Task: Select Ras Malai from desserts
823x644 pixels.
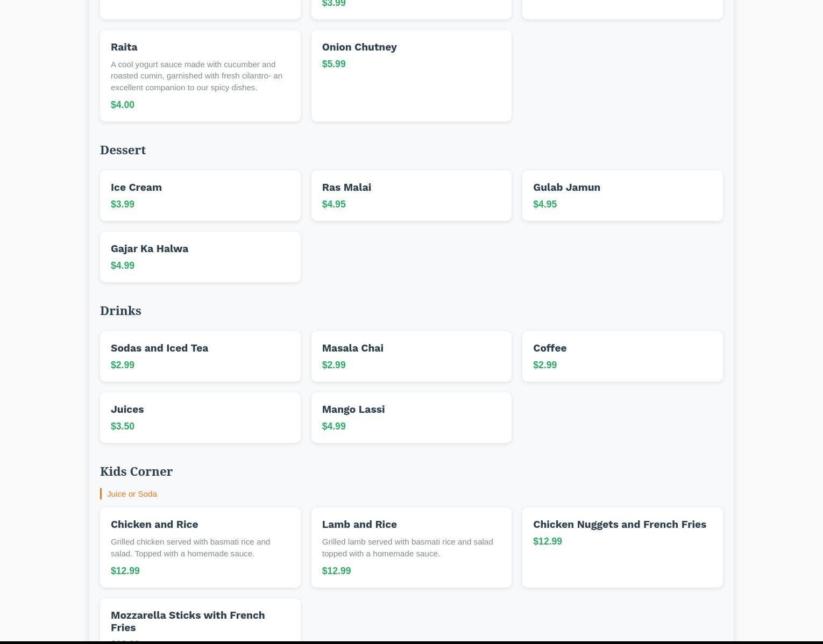Action: [411, 195]
